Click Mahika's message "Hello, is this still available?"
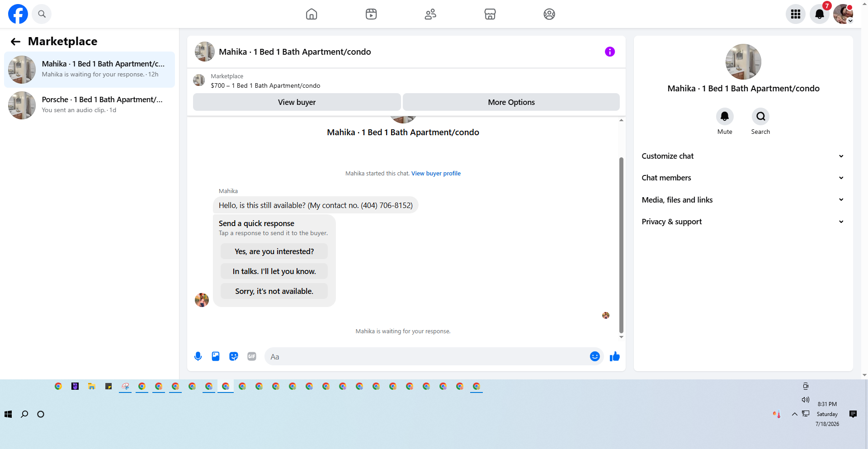The height and width of the screenshot is (449, 868). coord(316,205)
